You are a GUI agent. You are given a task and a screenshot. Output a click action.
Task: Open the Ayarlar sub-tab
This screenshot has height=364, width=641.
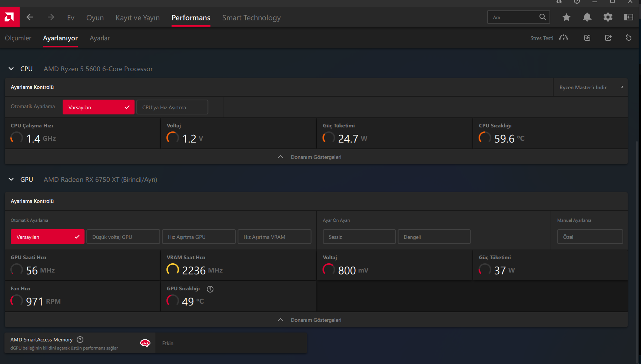[x=100, y=38]
